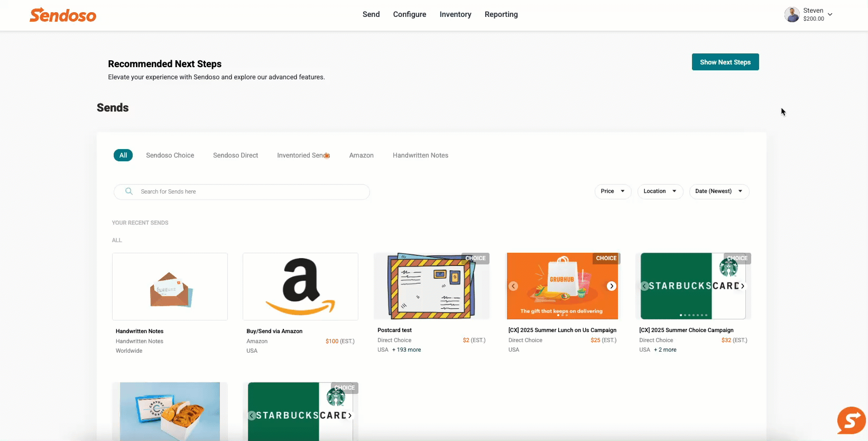Viewport: 868px width, 441px height.
Task: Open the Amazon logo thumbnail
Action: pyautogui.click(x=300, y=287)
